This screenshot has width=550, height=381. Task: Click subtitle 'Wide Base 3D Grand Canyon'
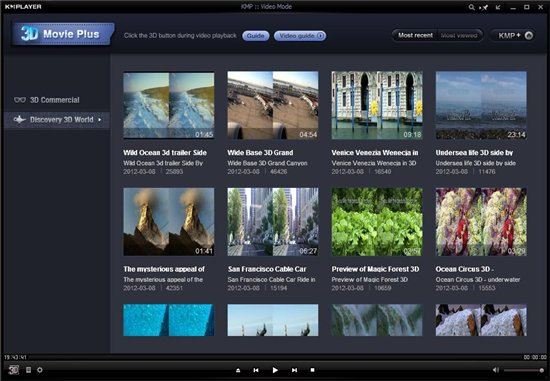[267, 163]
